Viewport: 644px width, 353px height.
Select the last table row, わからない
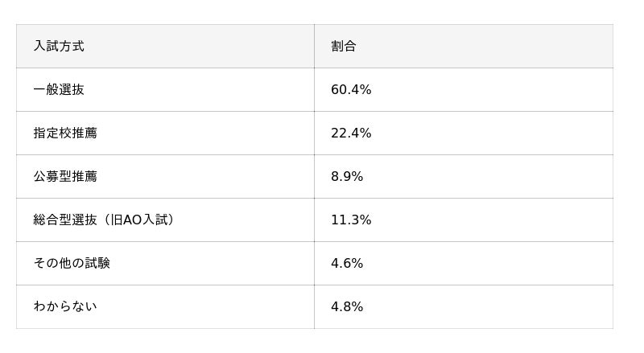pyautogui.click(x=314, y=307)
